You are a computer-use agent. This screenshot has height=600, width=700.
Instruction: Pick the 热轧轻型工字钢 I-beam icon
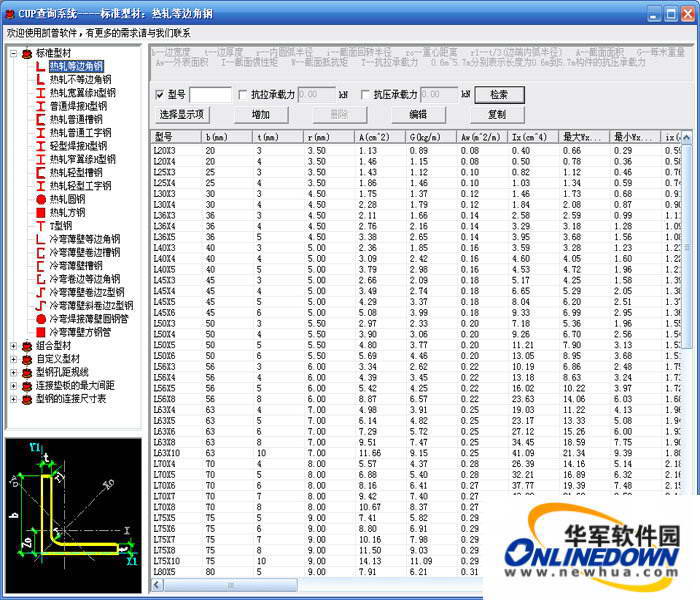pyautogui.click(x=41, y=186)
